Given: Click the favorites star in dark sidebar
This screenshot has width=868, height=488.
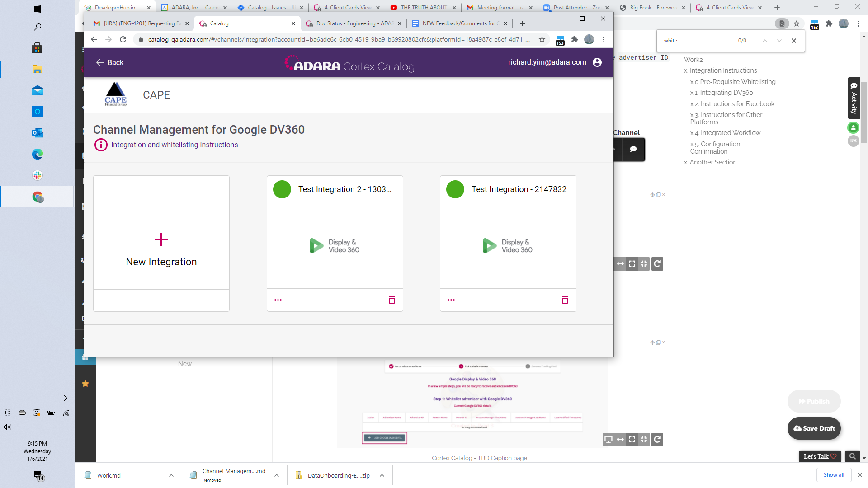Looking at the screenshot, I should pyautogui.click(x=85, y=384).
